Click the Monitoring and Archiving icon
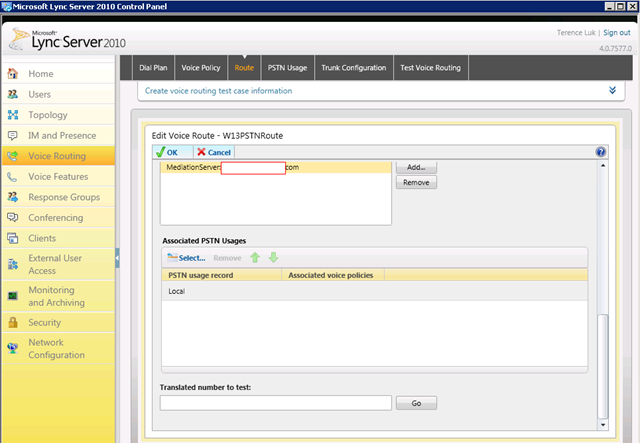Image resolution: width=640 pixels, height=443 pixels. click(x=12, y=296)
